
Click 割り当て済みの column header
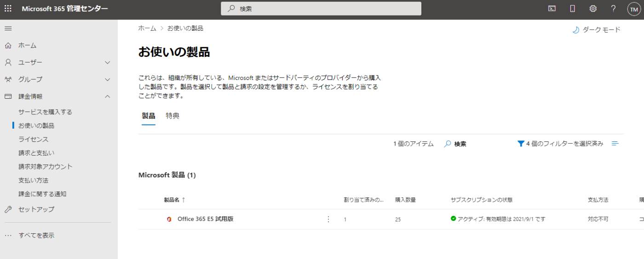[x=364, y=200]
